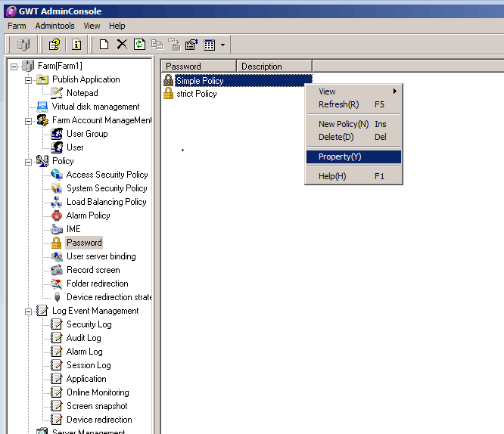Click the New document toolbar icon
The width and height of the screenshot is (504, 434).
point(104,45)
